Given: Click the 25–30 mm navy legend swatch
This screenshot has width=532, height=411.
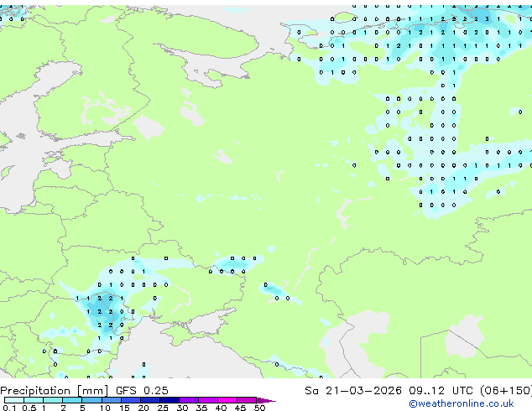Looking at the screenshot, I should [x=169, y=400].
